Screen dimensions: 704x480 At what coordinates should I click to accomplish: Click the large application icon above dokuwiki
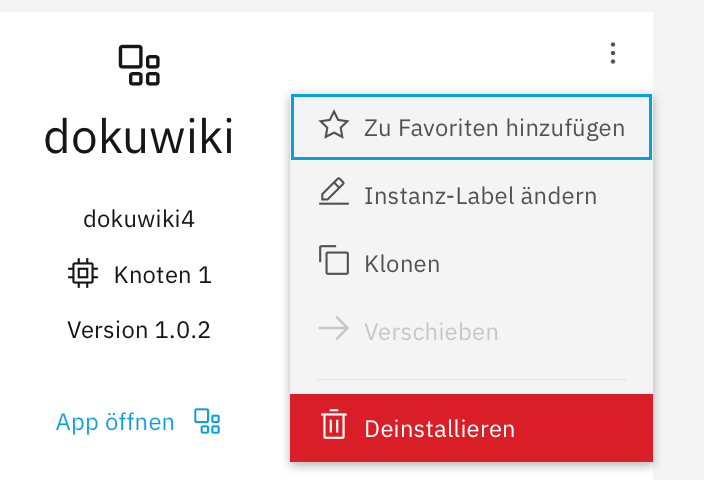(139, 65)
